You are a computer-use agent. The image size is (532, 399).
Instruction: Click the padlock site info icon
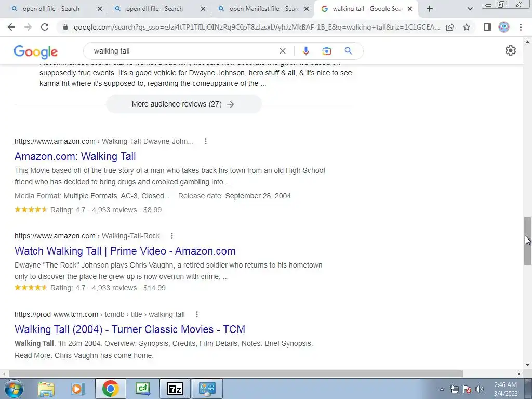pos(65,27)
